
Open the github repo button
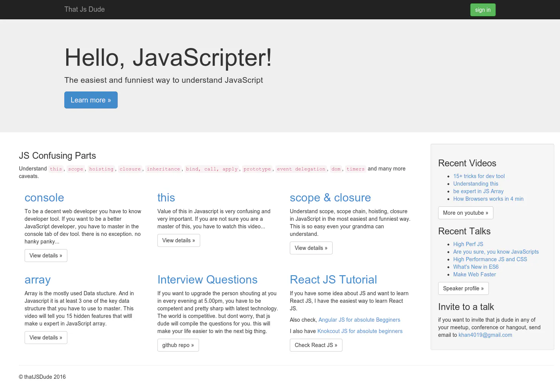(178, 345)
